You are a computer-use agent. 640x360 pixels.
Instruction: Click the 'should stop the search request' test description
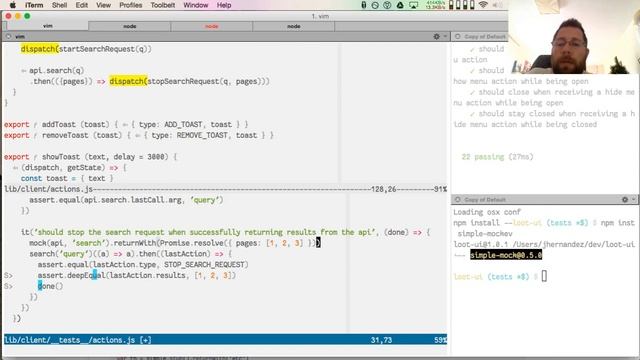[204, 232]
